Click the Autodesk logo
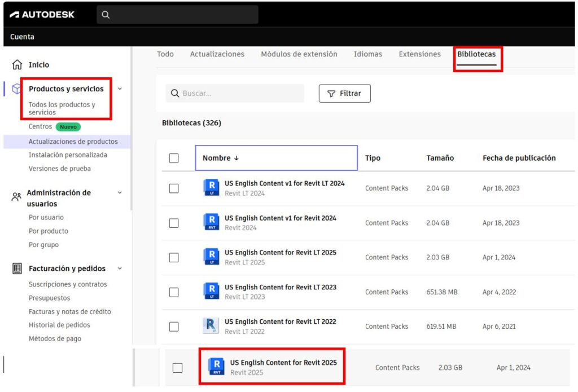This screenshot has width=578, height=392. [x=42, y=15]
